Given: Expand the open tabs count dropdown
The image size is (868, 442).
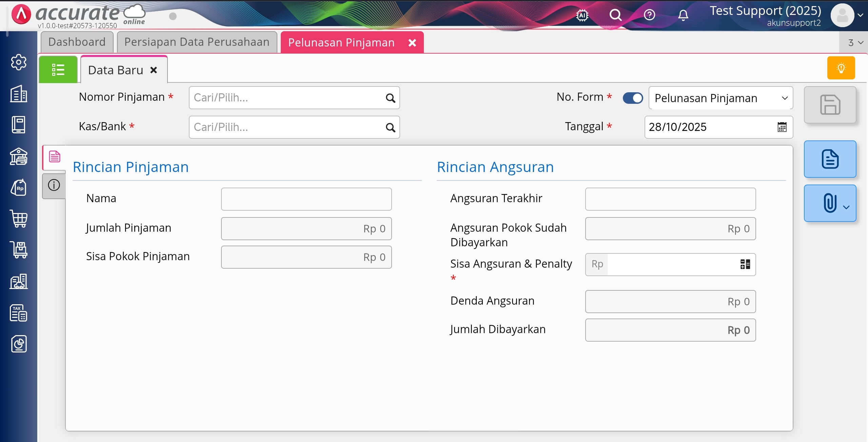Looking at the screenshot, I should (855, 43).
